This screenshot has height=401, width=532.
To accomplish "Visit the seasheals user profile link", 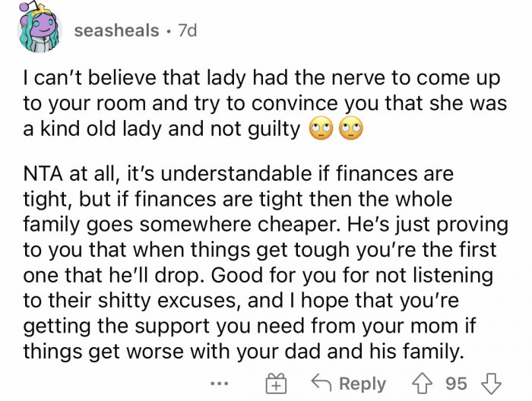I will pyautogui.click(x=116, y=31).
